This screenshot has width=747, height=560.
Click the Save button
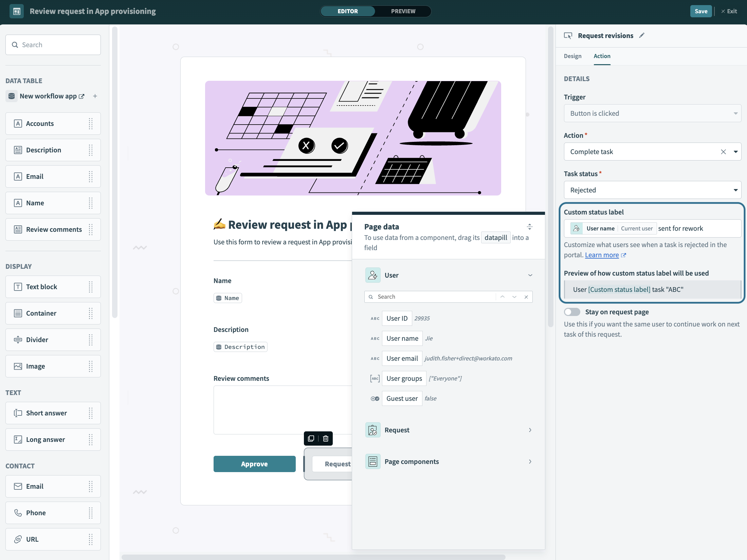point(700,11)
